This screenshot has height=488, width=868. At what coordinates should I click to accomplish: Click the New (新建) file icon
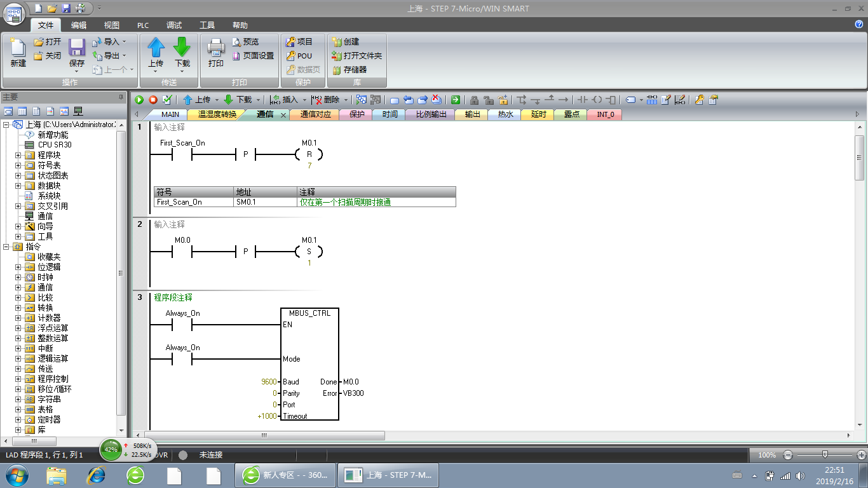pos(18,53)
